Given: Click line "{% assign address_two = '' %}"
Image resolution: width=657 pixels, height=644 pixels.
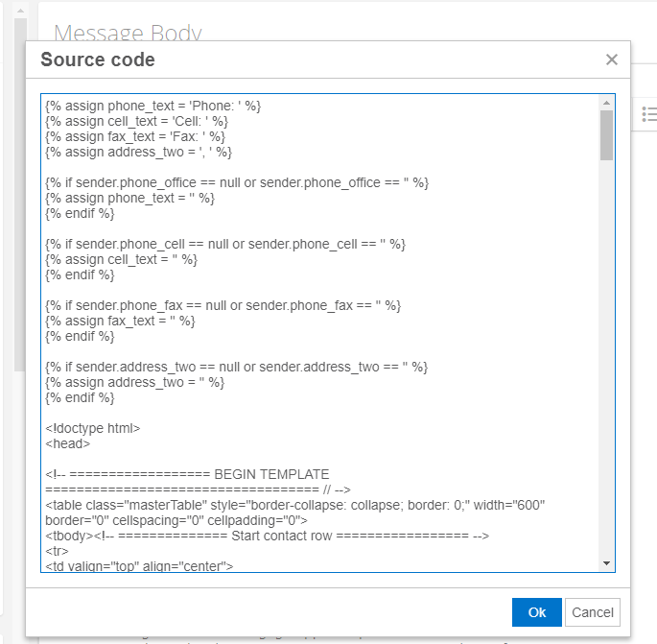Looking at the screenshot, I should [x=135, y=382].
